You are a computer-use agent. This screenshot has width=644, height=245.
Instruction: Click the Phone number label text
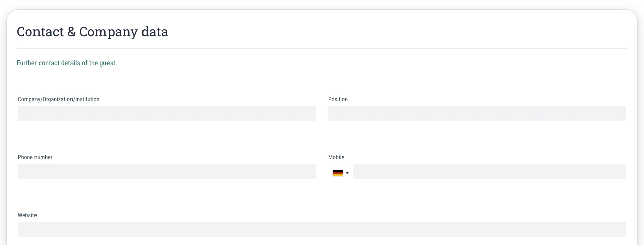click(35, 157)
